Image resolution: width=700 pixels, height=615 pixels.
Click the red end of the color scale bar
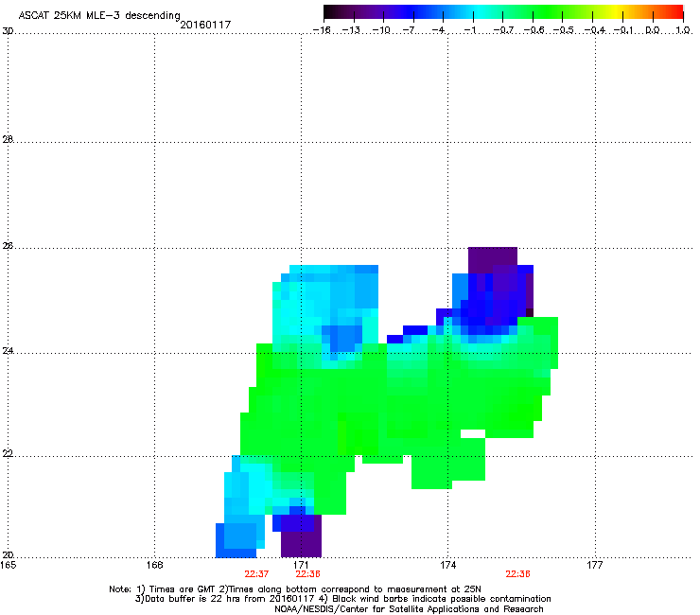tap(675, 12)
